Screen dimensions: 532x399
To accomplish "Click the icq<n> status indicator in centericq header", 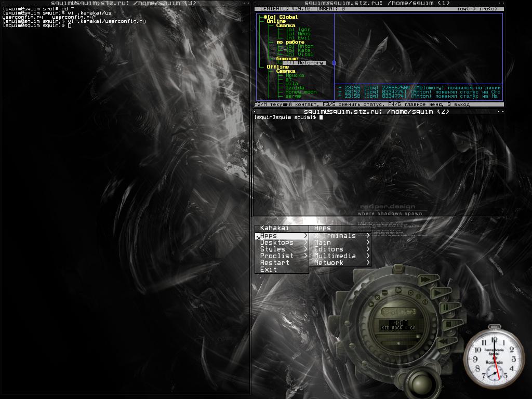I will (467, 9).
